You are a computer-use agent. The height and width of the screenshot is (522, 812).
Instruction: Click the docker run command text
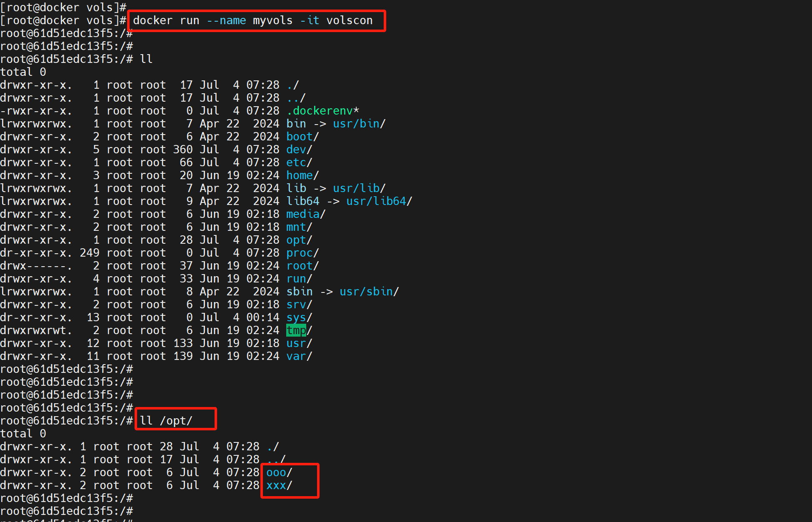coord(252,20)
